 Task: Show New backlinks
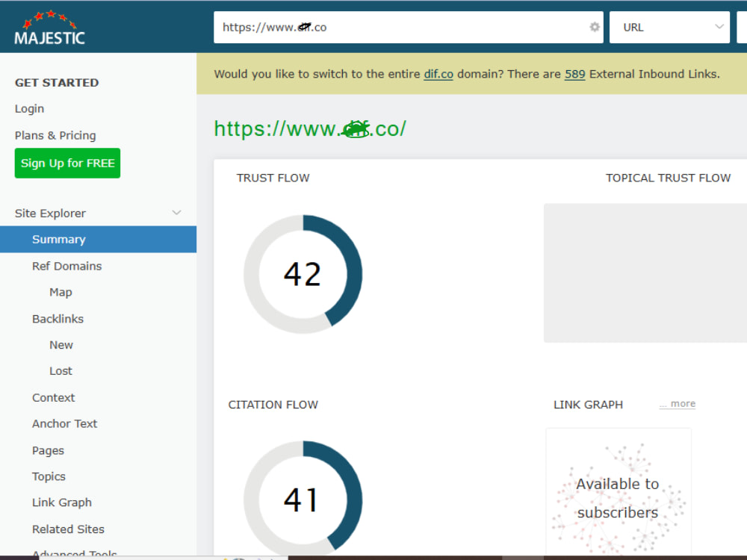pos(61,345)
